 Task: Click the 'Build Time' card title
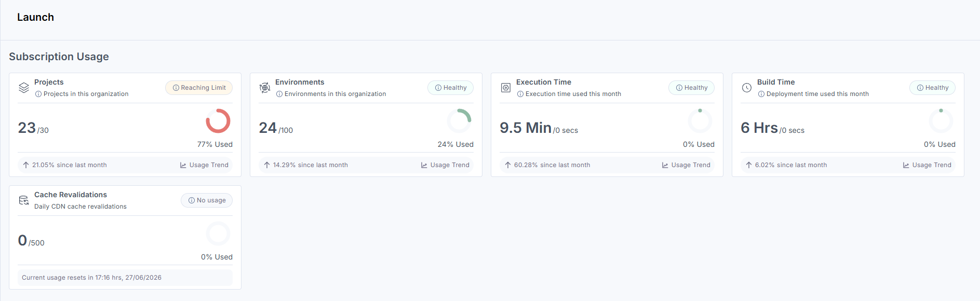pyautogui.click(x=776, y=82)
